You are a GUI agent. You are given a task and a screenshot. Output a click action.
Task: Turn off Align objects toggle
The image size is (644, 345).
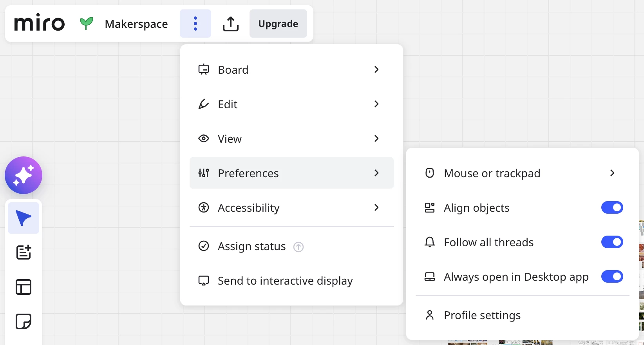click(x=612, y=207)
